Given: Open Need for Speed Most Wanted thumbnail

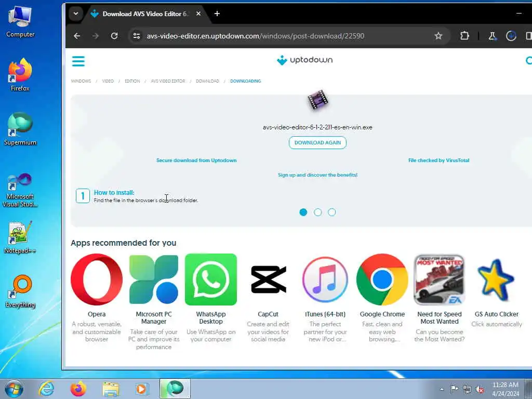Looking at the screenshot, I should coord(440,279).
